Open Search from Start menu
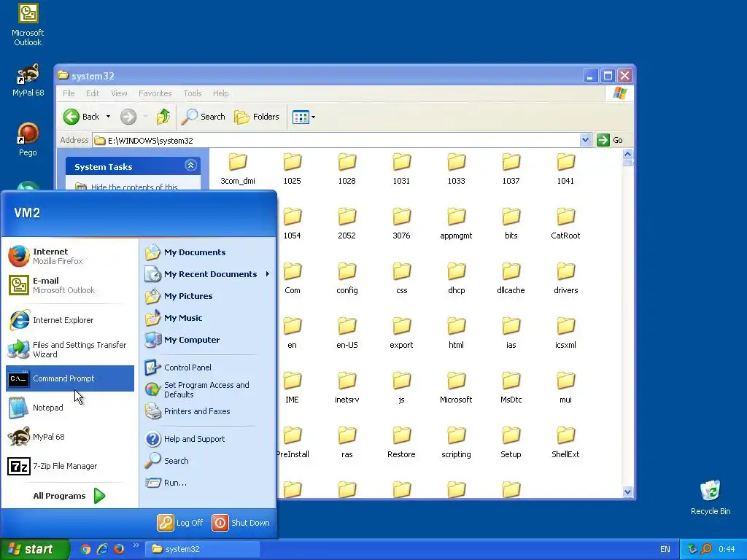Image resolution: width=747 pixels, height=560 pixels. pyautogui.click(x=208, y=461)
